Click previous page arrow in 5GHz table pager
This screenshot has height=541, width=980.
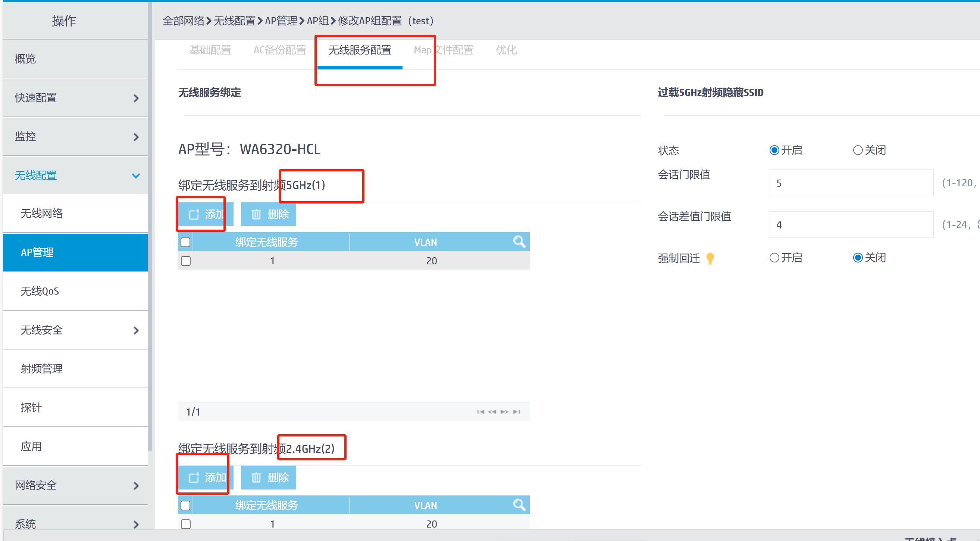(x=492, y=411)
